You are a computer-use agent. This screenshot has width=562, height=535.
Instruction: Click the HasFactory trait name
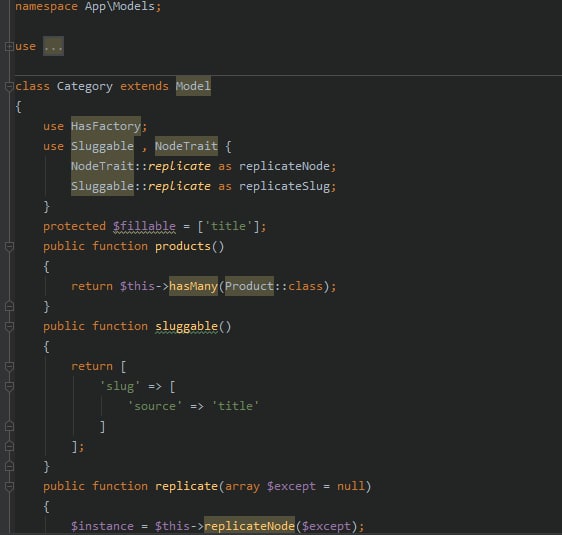point(106,126)
